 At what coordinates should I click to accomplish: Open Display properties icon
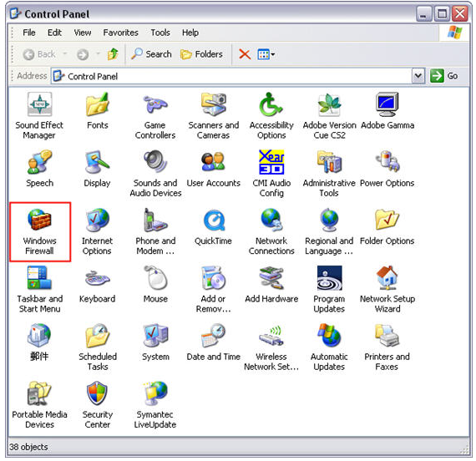(98, 170)
